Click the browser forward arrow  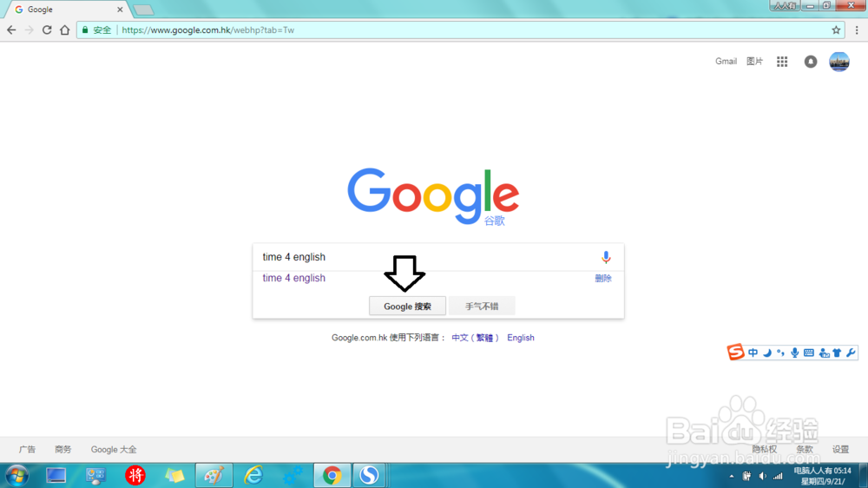pos(30,30)
